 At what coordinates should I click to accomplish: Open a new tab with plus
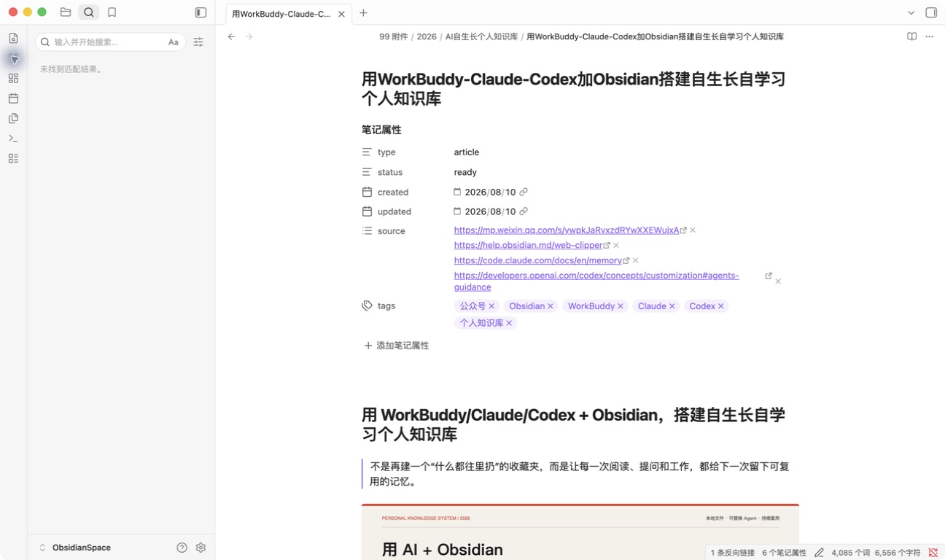363,13
